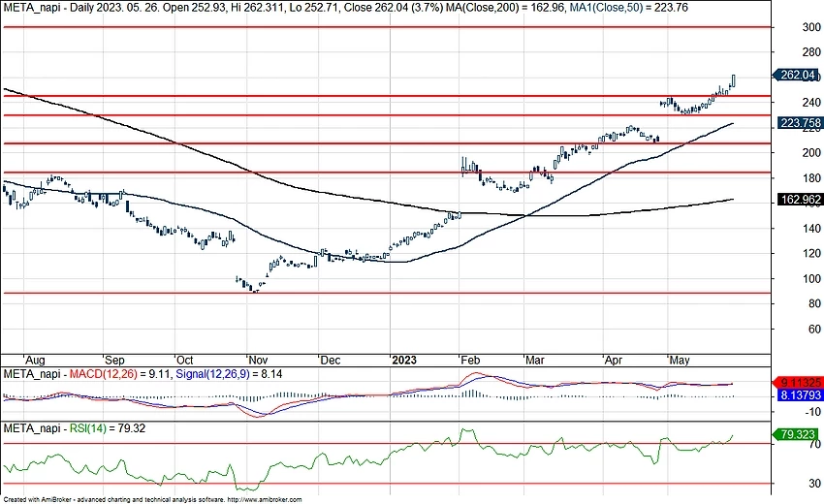
Task: Click the 200 price axis label
Action: [811, 153]
